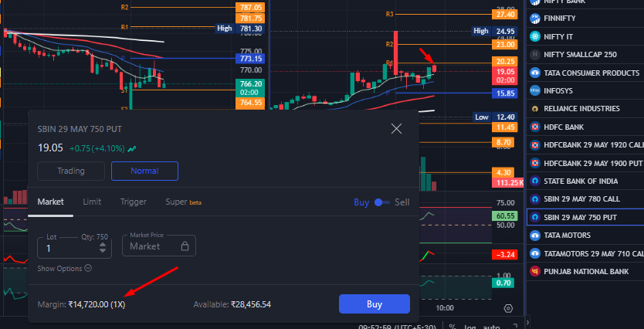Close the SBIN 750 PUT order dialog

pos(396,129)
